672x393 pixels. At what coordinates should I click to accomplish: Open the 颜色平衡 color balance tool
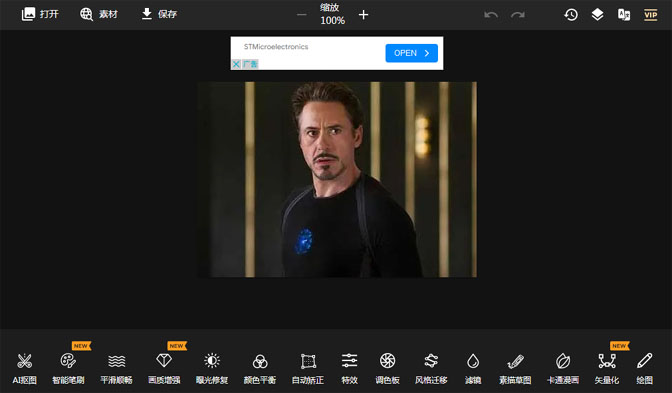click(x=260, y=368)
